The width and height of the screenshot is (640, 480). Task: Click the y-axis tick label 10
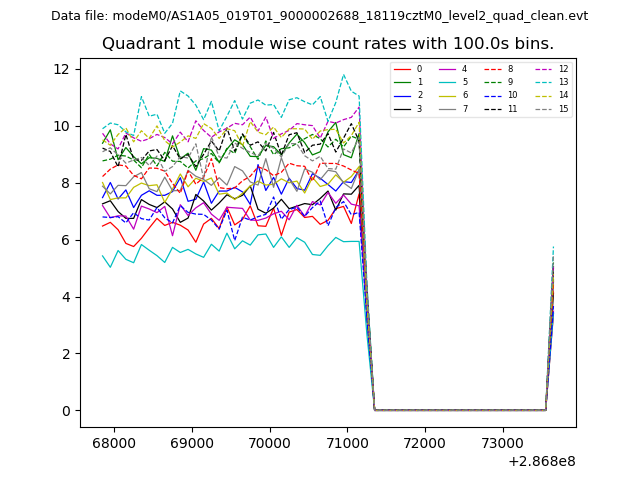(61, 126)
